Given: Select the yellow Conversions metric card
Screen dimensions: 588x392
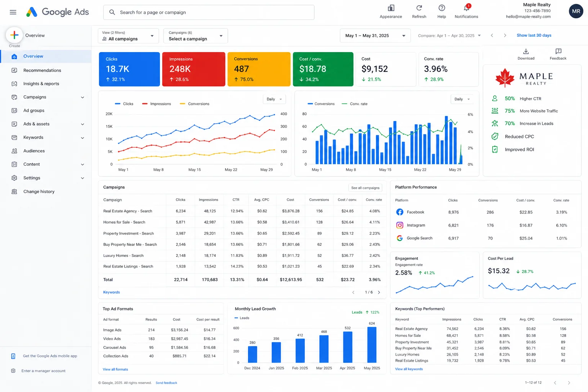Looking at the screenshot, I should pyautogui.click(x=259, y=69).
